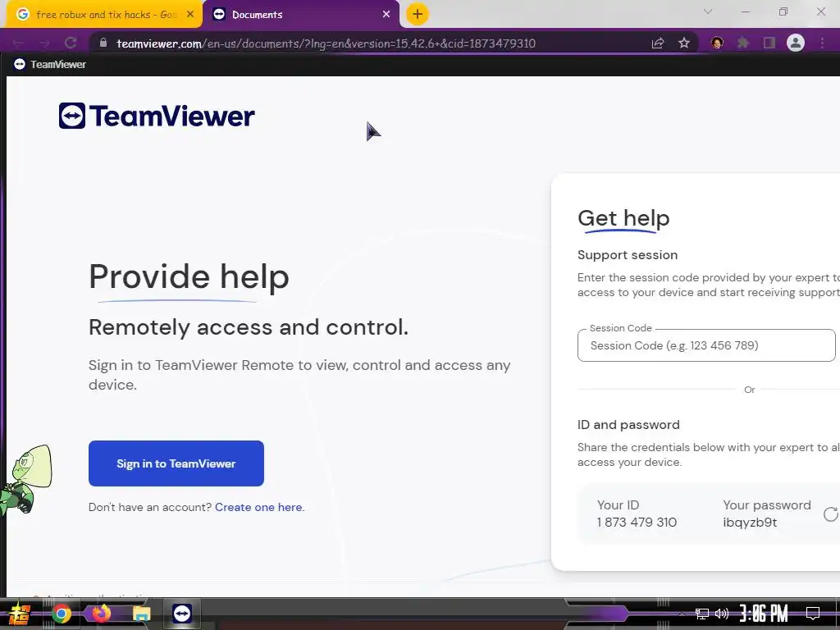Open the tab search chevron
The image size is (840, 630).
pyautogui.click(x=708, y=11)
